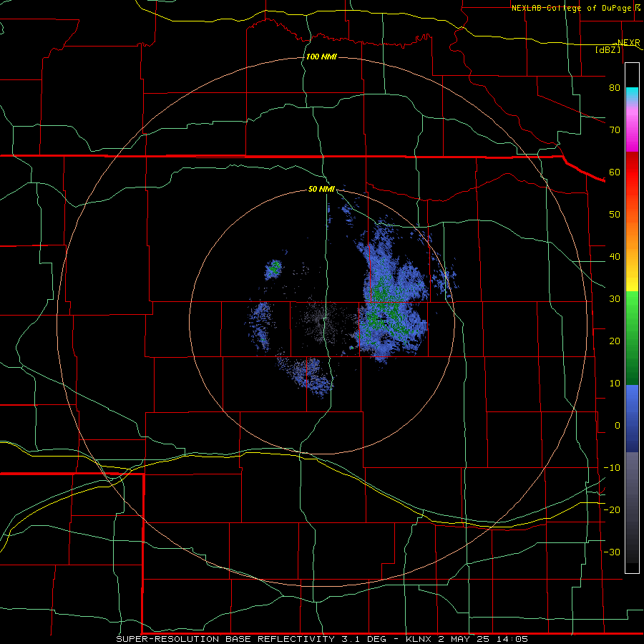Click the 20 dBZ scale value
644x644 pixels.
click(x=615, y=341)
